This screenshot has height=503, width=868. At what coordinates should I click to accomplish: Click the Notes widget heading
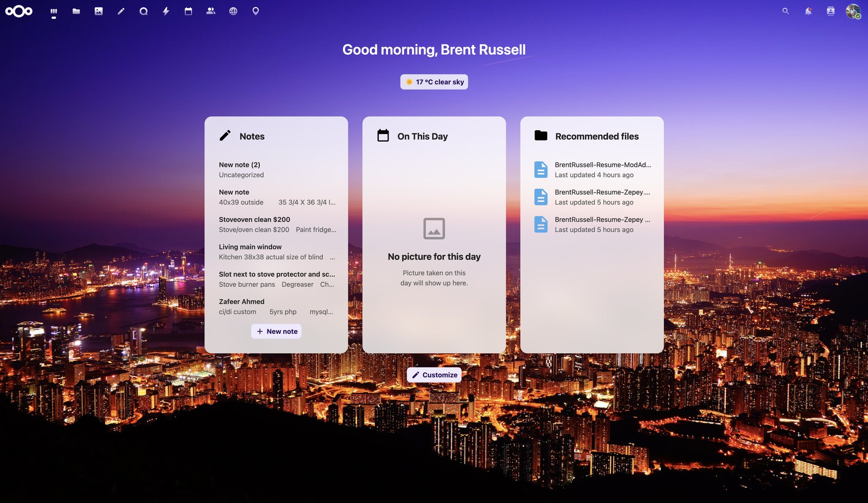pos(252,136)
